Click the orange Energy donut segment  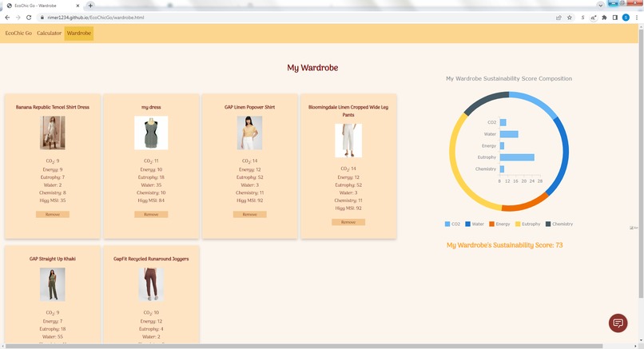(x=526, y=204)
